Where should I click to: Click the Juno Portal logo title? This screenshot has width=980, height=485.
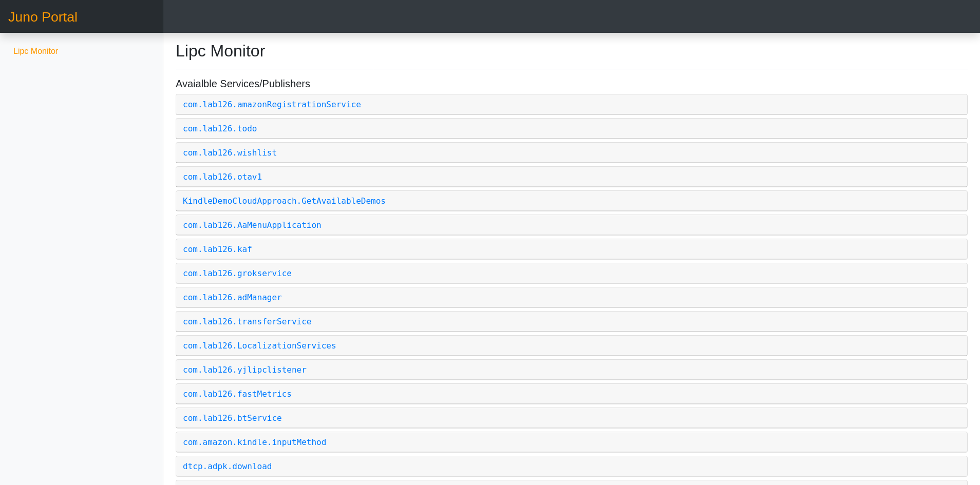[x=43, y=17]
